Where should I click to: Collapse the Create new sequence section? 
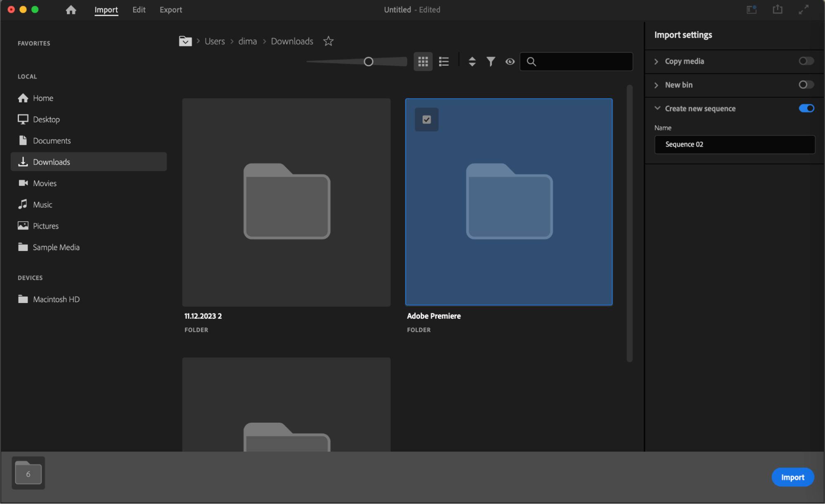(x=657, y=108)
